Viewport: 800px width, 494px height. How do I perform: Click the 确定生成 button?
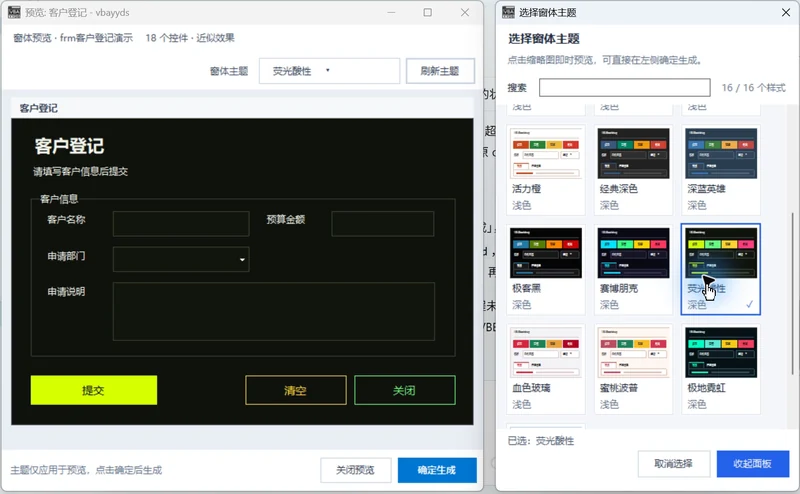(437, 470)
